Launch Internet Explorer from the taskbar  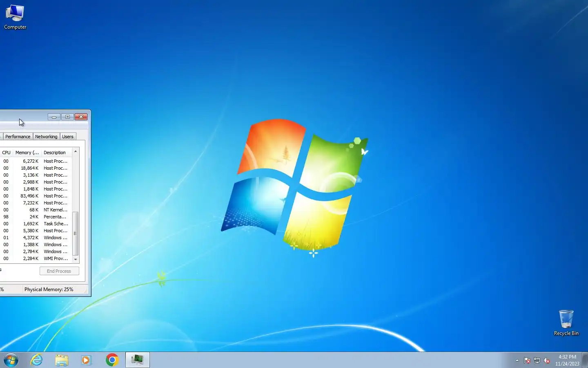pos(37,360)
